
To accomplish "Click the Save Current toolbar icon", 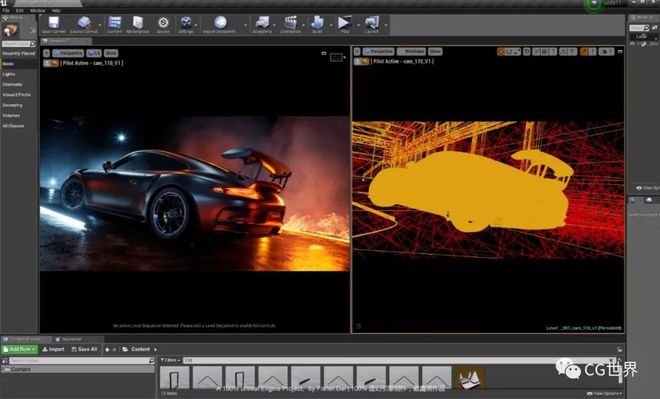I will click(x=53, y=23).
